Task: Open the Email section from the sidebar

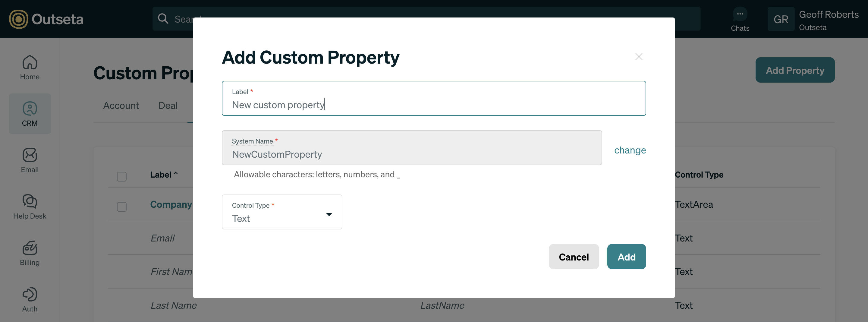Action: [30, 160]
